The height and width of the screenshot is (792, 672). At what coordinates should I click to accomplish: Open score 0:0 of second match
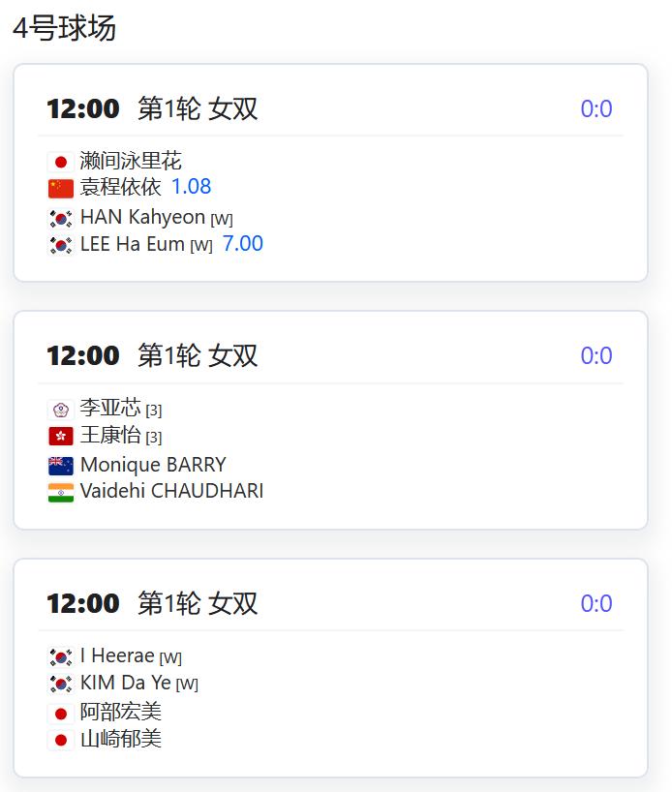click(x=596, y=355)
